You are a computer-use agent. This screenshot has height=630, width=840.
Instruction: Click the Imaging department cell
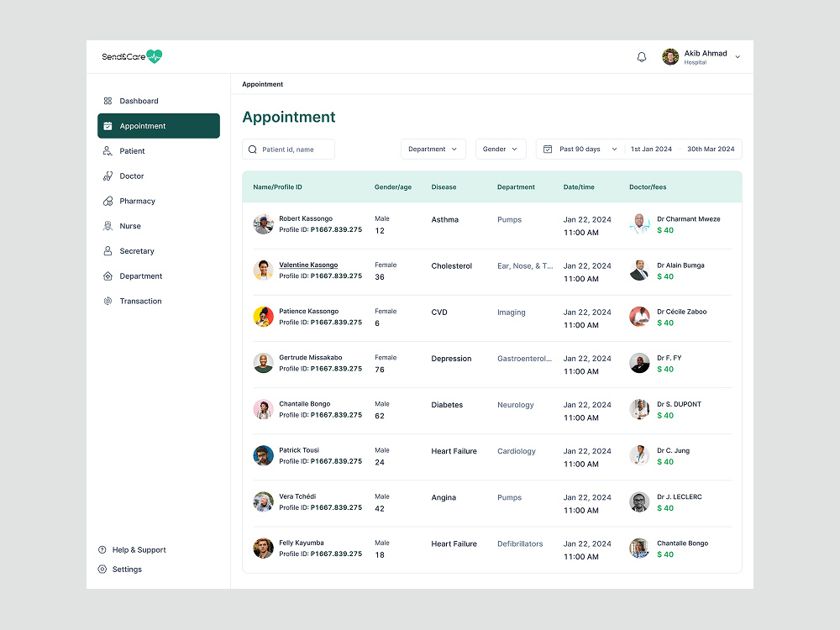point(511,312)
